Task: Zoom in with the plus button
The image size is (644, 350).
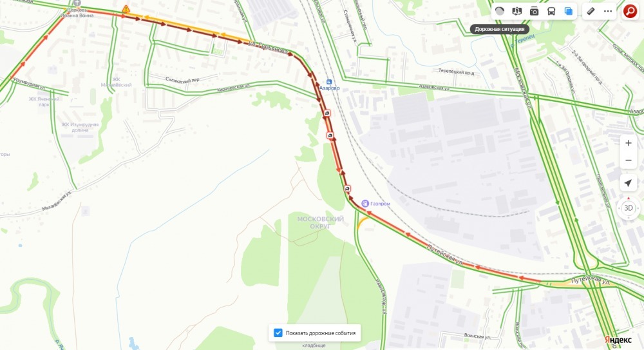Action: tap(629, 143)
